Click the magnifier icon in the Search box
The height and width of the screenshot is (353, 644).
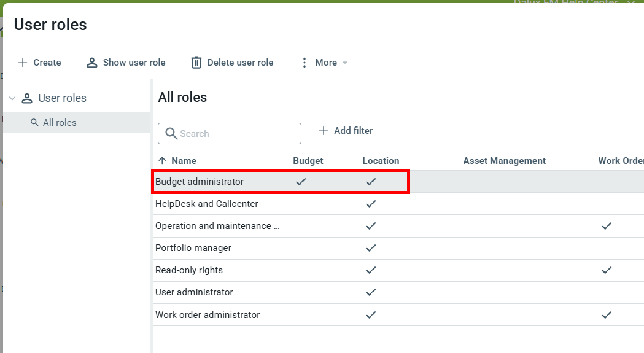(171, 134)
